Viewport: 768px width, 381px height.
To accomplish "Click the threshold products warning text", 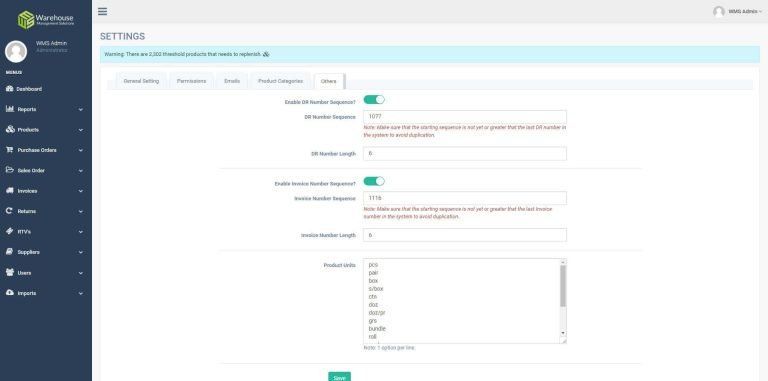I will [x=183, y=54].
